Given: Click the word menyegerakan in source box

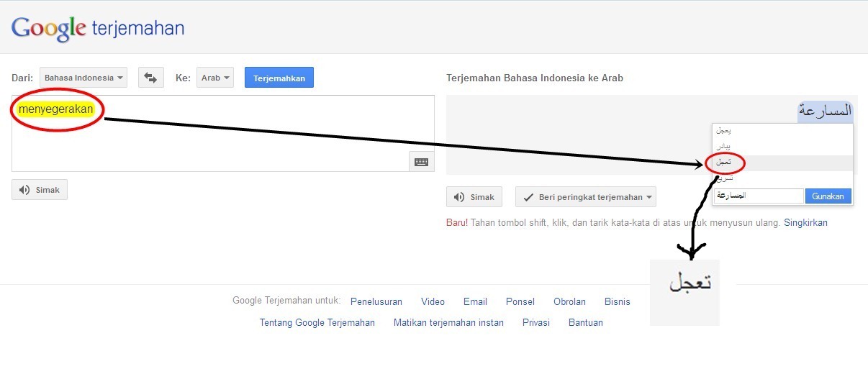Looking at the screenshot, I should [56, 109].
